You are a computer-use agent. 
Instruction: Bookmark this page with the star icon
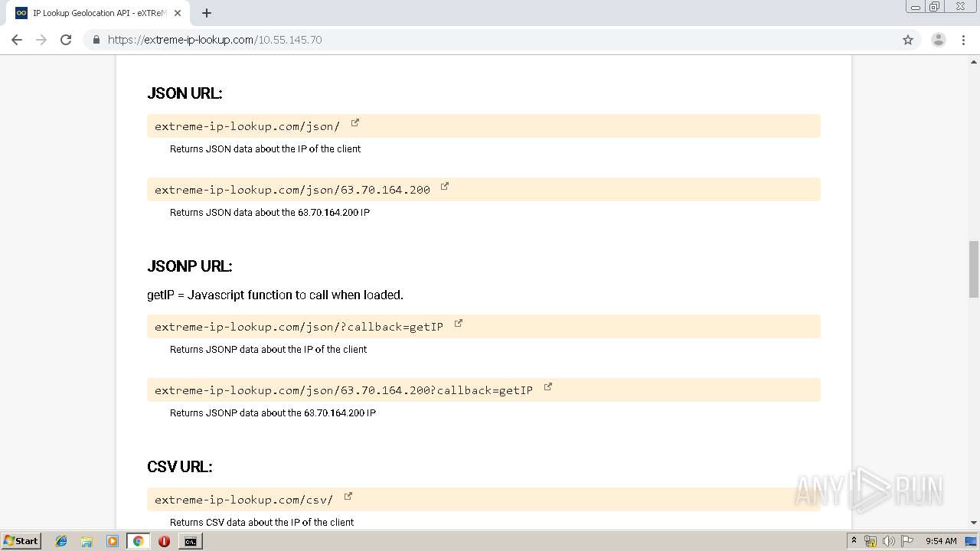coord(908,40)
